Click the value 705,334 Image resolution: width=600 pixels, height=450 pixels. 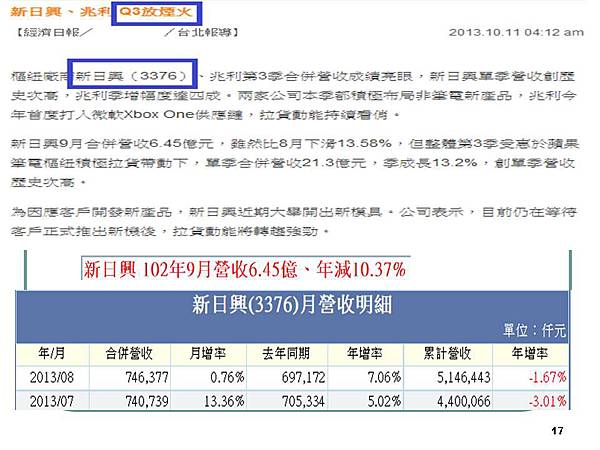(303, 401)
